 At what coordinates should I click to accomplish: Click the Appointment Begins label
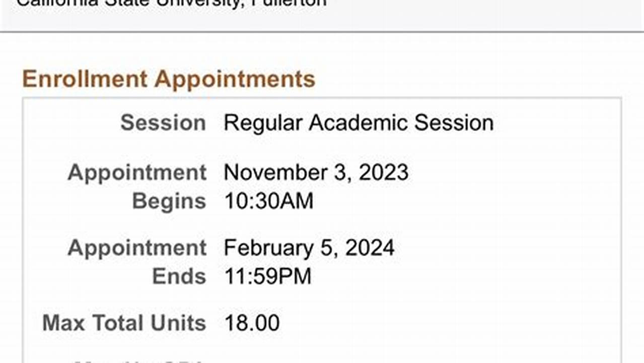tap(137, 172)
